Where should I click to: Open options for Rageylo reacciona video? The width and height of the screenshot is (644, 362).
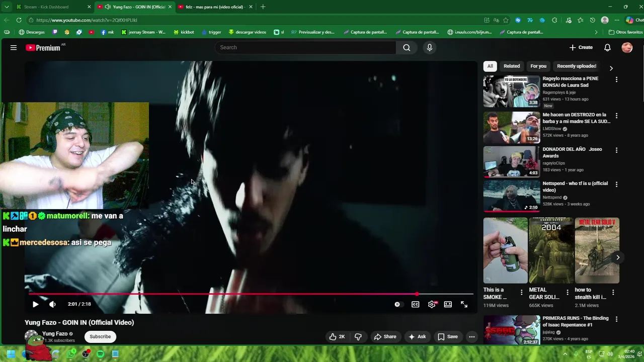pos(616,79)
